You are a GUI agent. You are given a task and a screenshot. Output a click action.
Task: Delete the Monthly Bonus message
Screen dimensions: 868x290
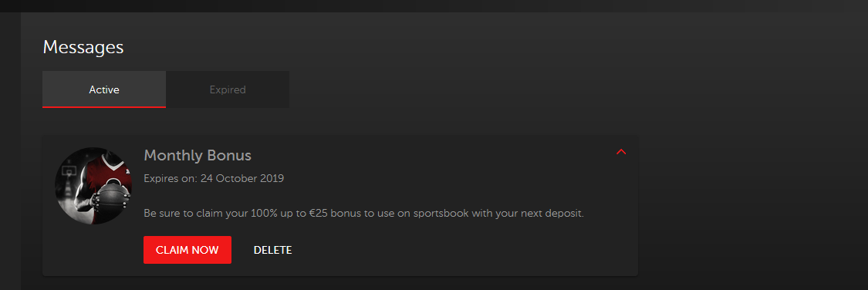pos(272,250)
